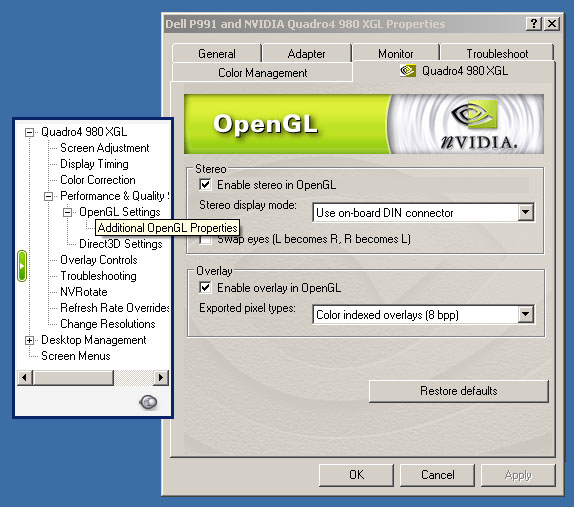Viewport: 574px width, 507px height.
Task: Select Screen Menus tree item
Action: [x=75, y=356]
